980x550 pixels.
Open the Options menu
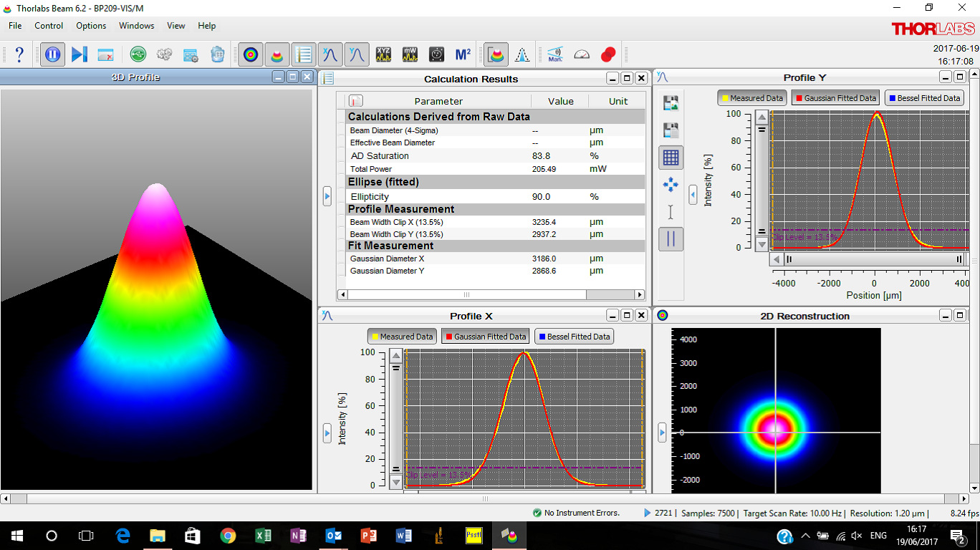click(91, 26)
